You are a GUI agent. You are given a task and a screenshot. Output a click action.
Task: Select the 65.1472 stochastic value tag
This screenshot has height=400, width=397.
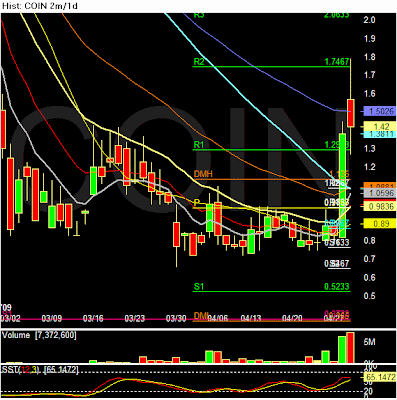point(380,377)
